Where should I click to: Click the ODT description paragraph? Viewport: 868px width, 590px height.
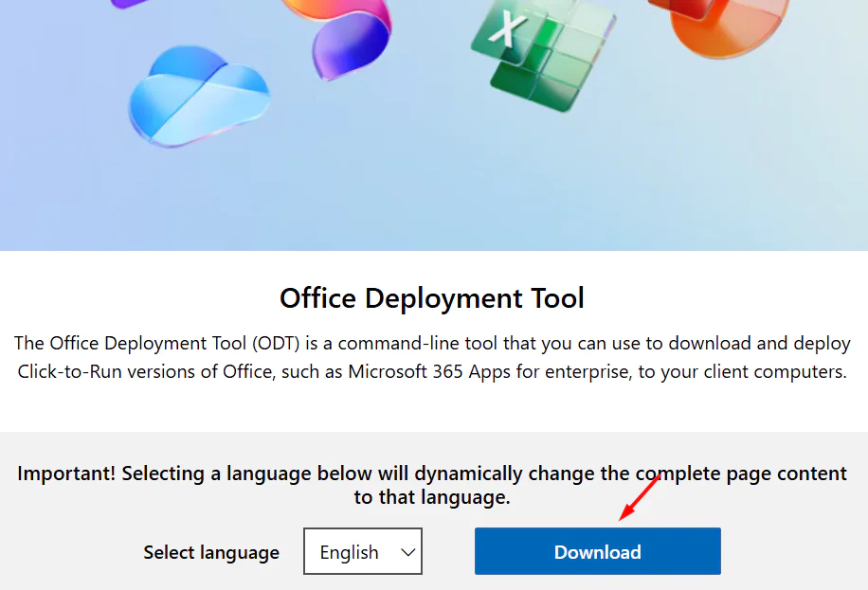pyautogui.click(x=432, y=357)
